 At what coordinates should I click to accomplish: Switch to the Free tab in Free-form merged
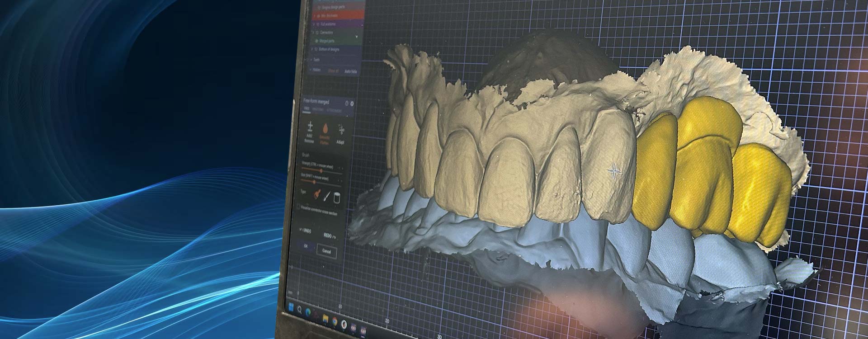(x=306, y=109)
